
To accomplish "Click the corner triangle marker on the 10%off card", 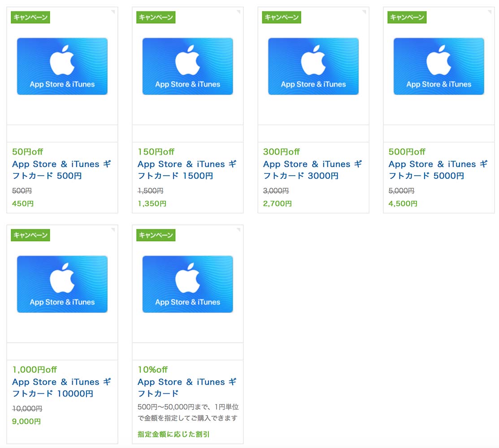I will [x=239, y=229].
